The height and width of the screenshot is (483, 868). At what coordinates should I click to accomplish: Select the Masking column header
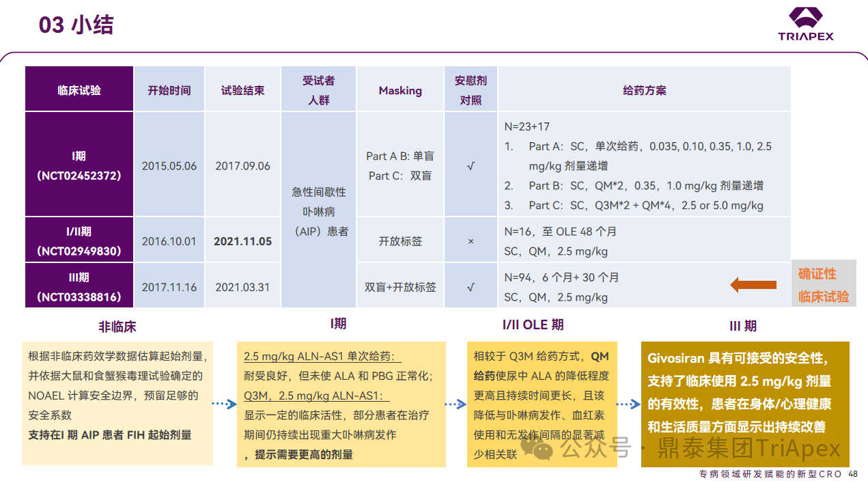point(400,90)
